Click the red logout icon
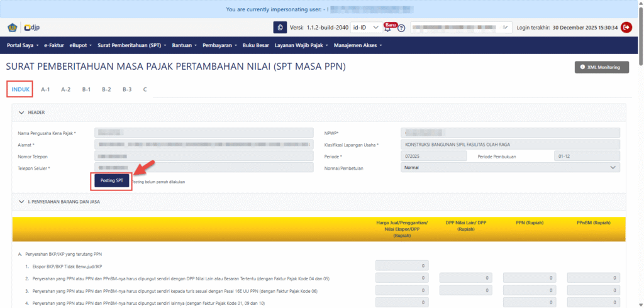The height and width of the screenshot is (308, 644). coord(626,28)
